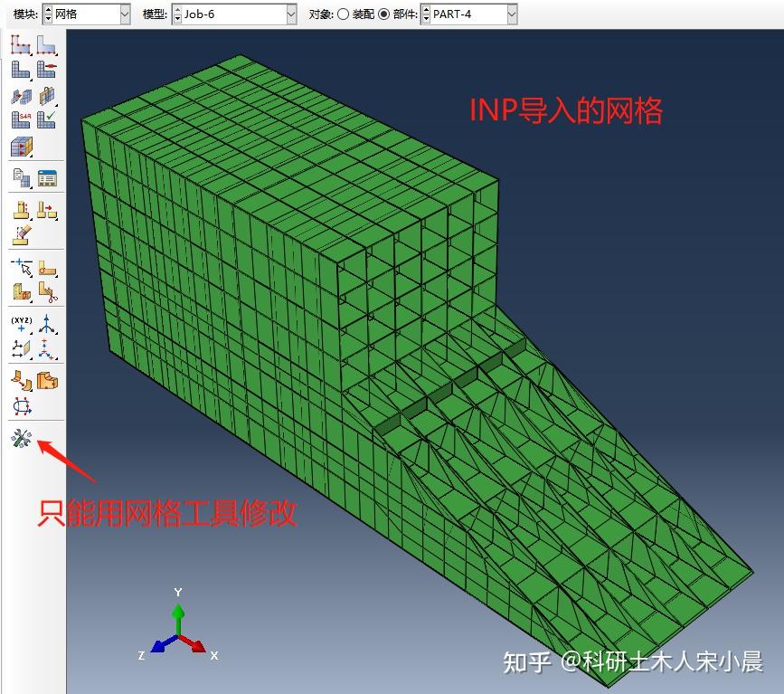Viewport: 784px width, 694px height.
Task: Select the Create Datum Axis tool
Action: tap(46, 324)
